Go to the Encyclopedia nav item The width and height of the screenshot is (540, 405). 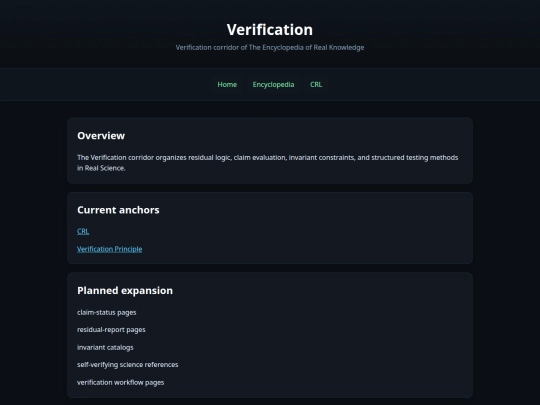pyautogui.click(x=273, y=84)
